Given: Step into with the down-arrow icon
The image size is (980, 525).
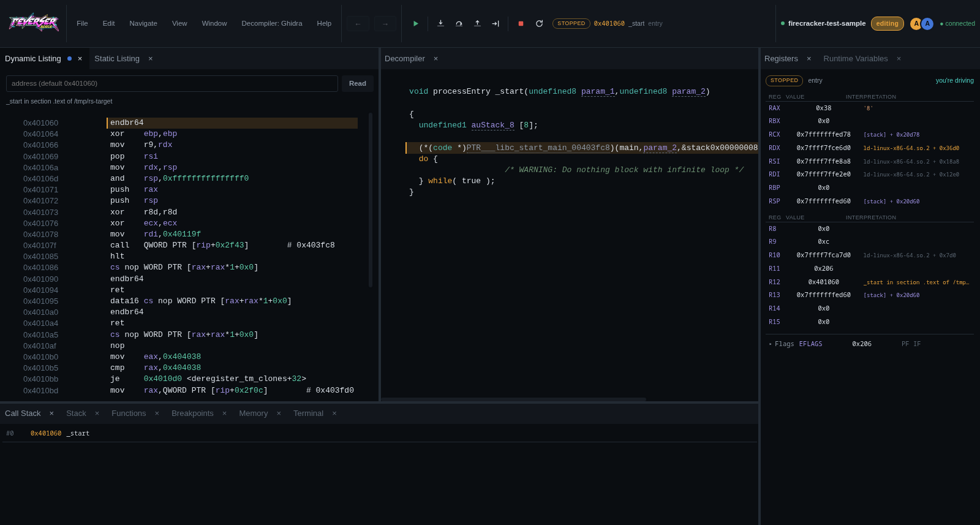Looking at the screenshot, I should [440, 24].
